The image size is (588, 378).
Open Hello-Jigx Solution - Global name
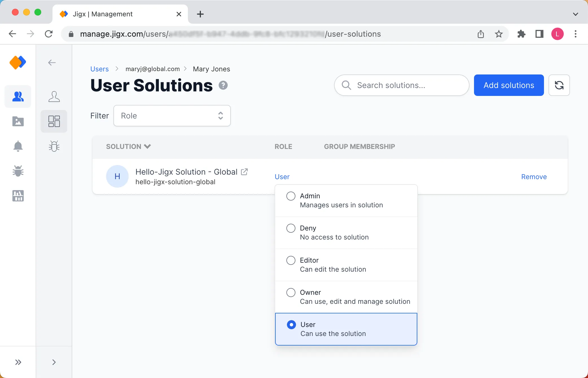tap(187, 172)
